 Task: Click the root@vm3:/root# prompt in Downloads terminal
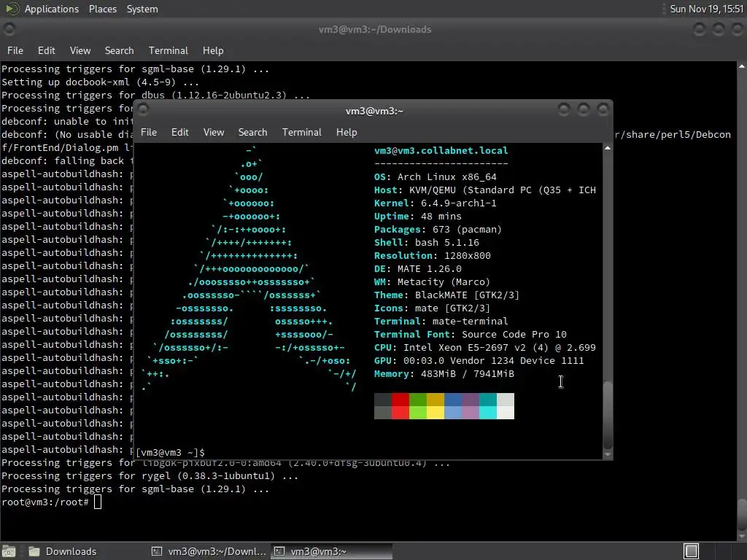(x=45, y=502)
